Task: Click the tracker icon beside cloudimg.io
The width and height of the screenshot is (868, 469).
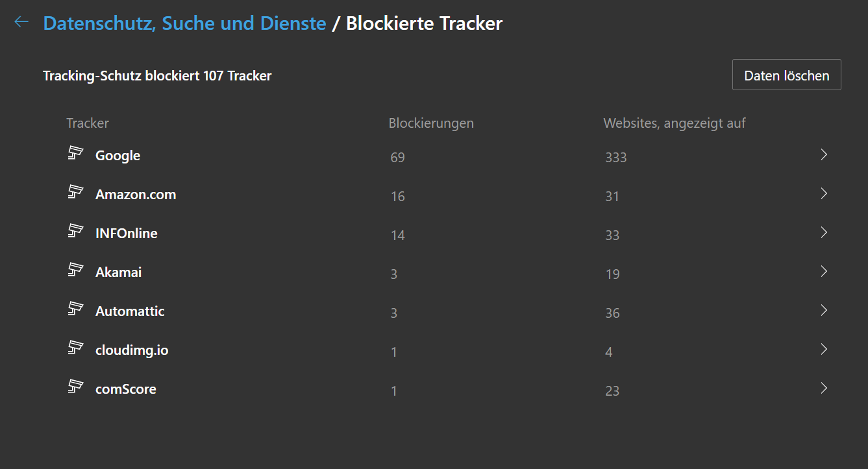Action: pos(77,348)
